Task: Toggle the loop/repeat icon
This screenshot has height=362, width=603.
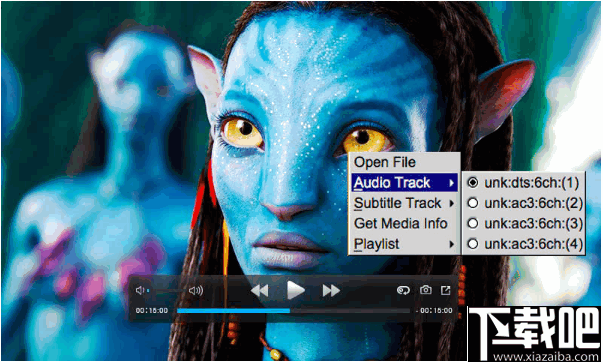Action: pyautogui.click(x=403, y=290)
